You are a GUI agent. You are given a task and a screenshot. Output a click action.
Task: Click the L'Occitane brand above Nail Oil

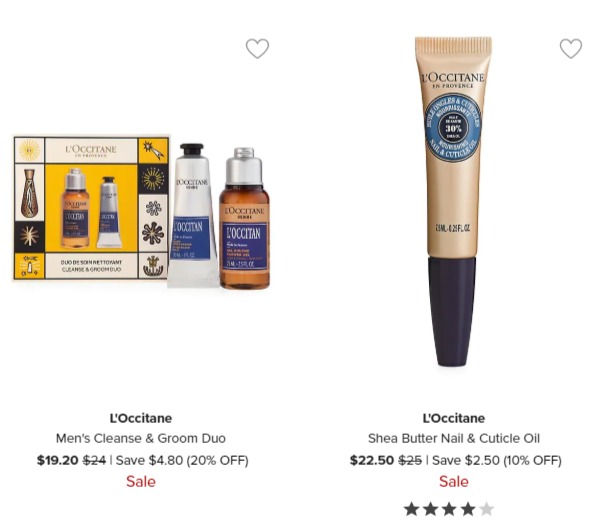point(454,418)
